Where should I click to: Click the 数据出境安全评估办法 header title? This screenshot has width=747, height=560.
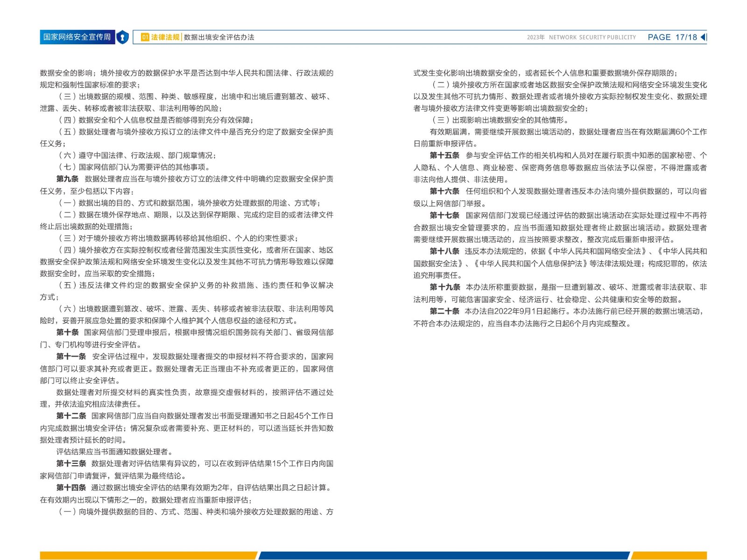[x=219, y=37]
